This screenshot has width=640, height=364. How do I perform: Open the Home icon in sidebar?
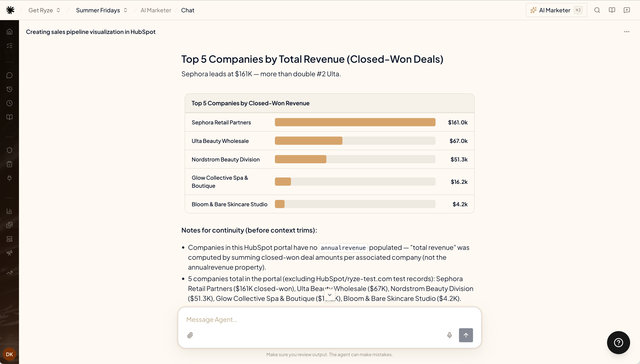[9, 32]
